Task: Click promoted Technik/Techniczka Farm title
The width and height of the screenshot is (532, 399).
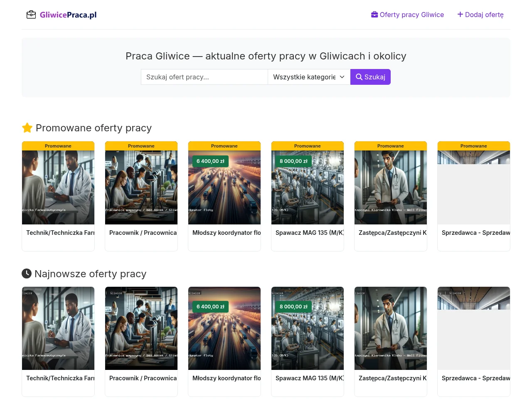Action: tap(60, 233)
